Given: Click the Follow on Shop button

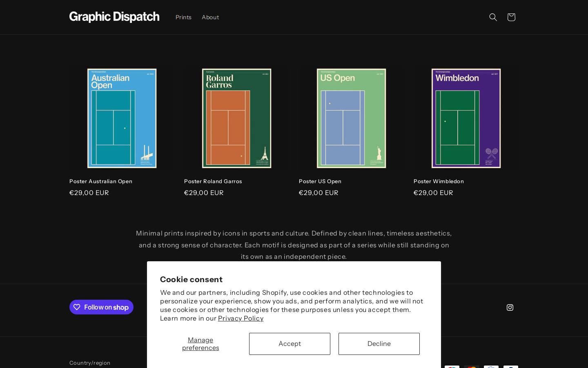Looking at the screenshot, I should pyautogui.click(x=101, y=307).
